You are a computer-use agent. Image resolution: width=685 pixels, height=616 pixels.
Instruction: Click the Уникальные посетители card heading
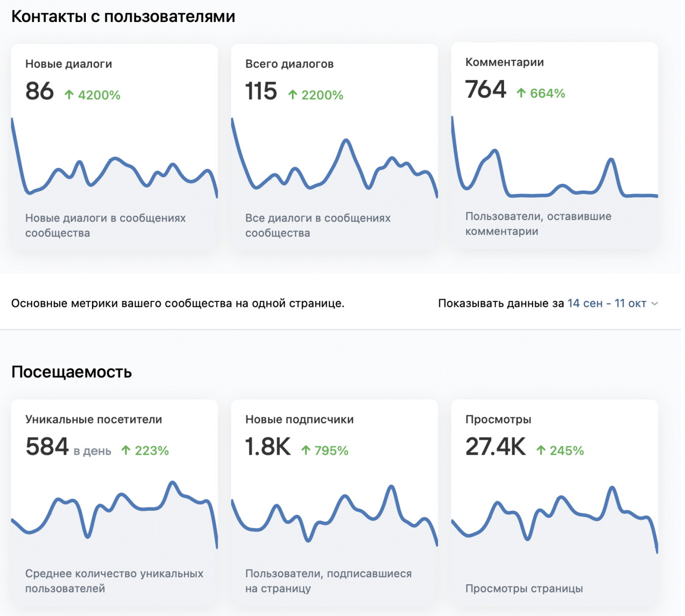pos(94,419)
